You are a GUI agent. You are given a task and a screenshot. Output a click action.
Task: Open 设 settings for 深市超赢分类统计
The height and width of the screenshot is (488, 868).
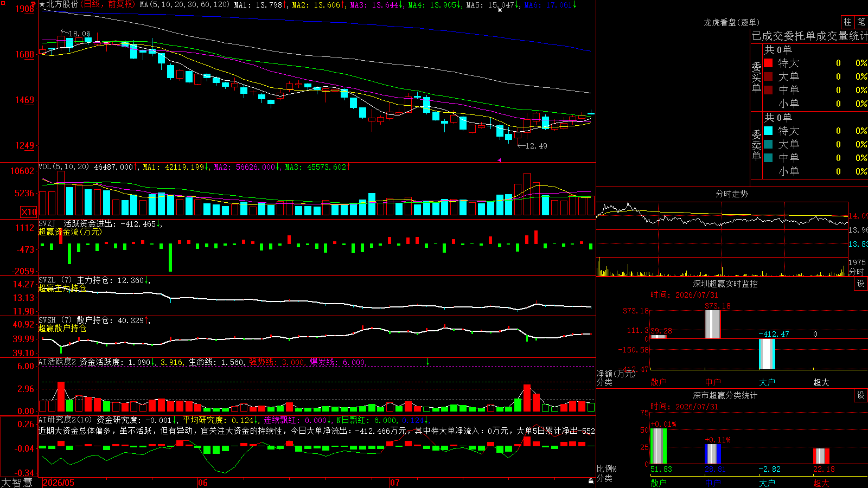point(861,395)
